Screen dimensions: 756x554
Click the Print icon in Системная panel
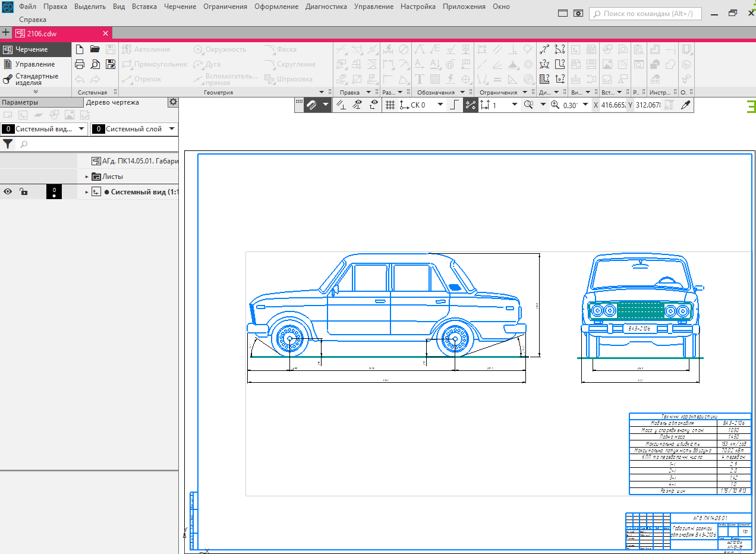(80, 64)
